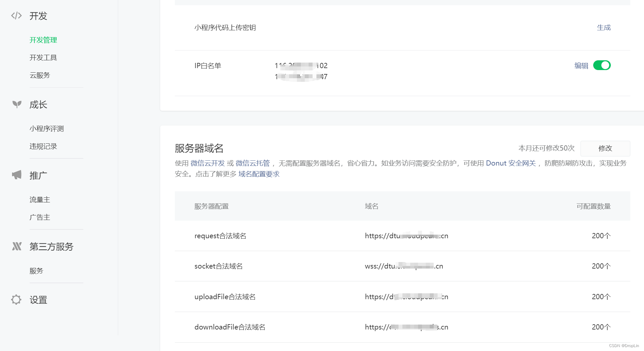Click 编辑 link for IP白名单
Viewport: 644px width, 351px height.
tap(581, 66)
